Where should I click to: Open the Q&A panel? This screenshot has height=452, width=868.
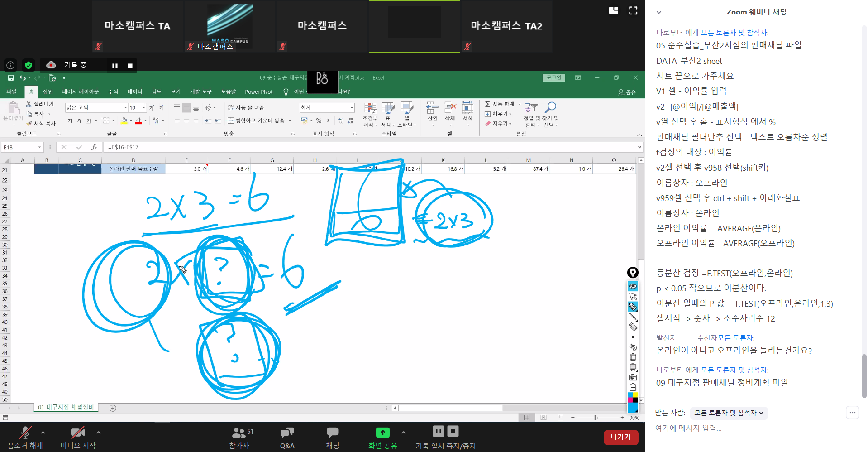point(287,438)
